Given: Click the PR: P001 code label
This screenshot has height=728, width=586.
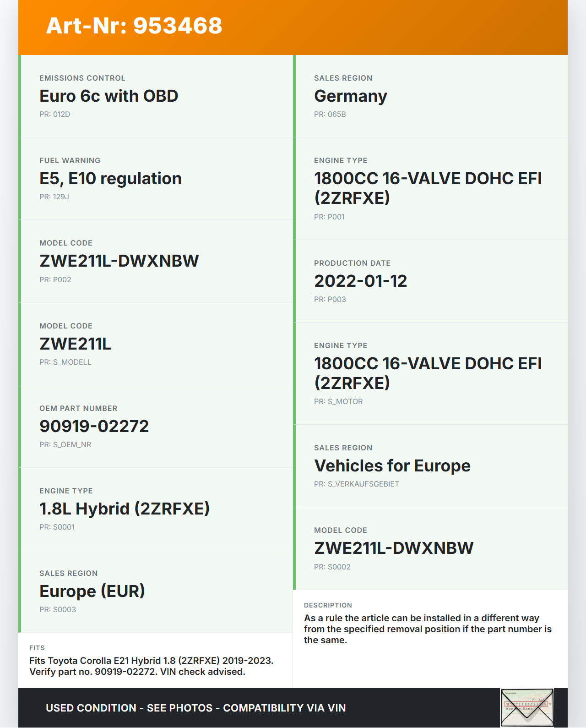Looking at the screenshot, I should click(x=329, y=217).
